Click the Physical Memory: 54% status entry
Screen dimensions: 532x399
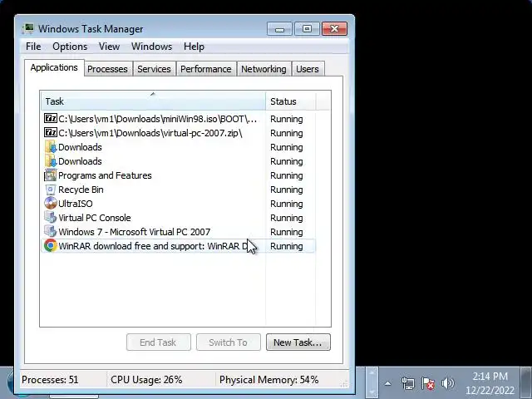click(268, 380)
